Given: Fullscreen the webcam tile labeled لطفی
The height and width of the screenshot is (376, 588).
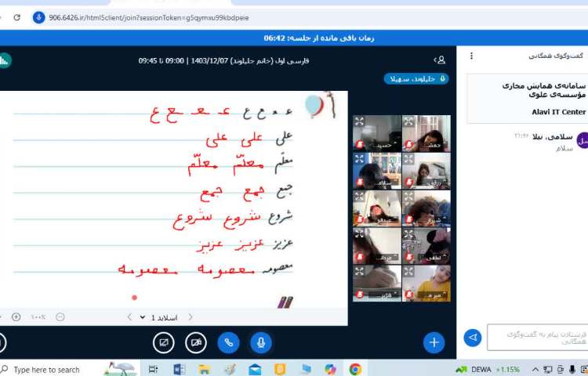Looking at the screenshot, I should click(408, 234).
